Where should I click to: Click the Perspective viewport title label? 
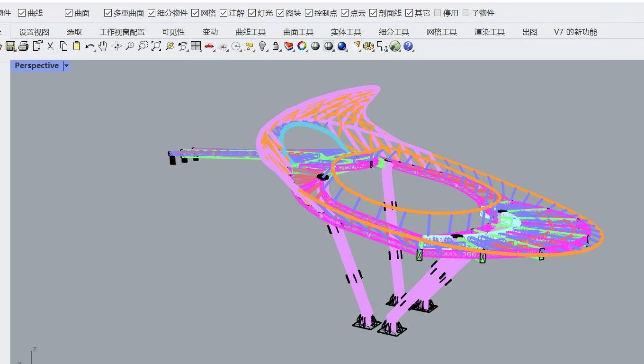[x=36, y=66]
